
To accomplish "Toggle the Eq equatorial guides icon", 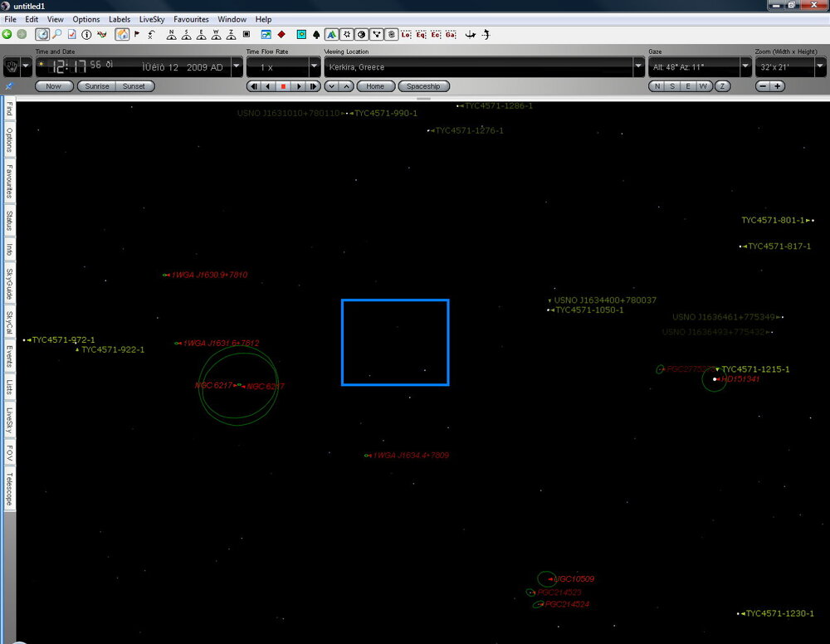I will (x=421, y=34).
